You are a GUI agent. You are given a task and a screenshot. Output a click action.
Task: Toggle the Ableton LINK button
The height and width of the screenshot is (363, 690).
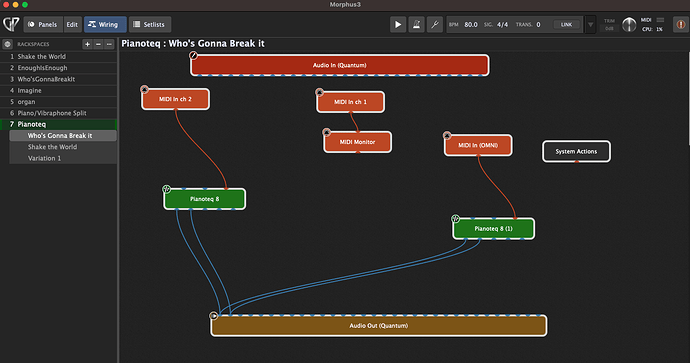tap(566, 25)
